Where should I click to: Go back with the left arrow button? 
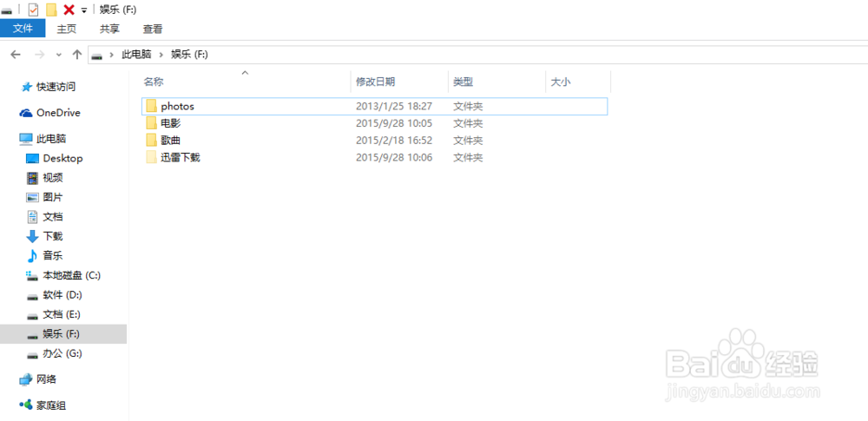(16, 55)
